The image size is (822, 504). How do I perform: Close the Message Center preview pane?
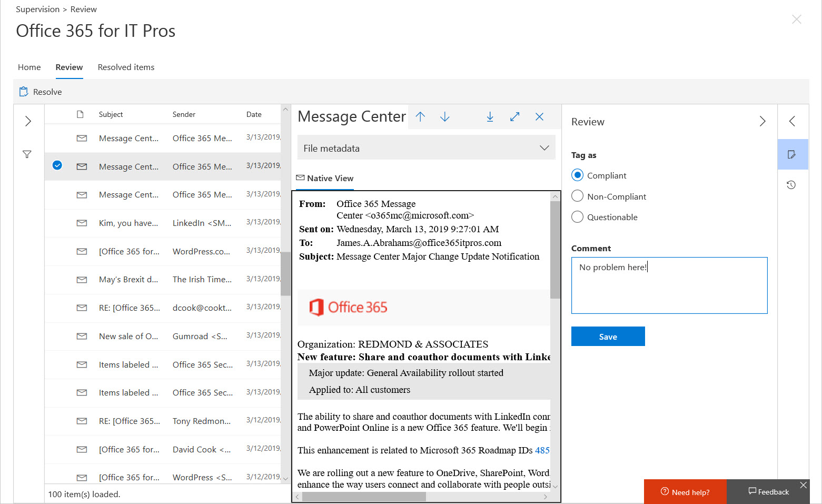coord(539,117)
